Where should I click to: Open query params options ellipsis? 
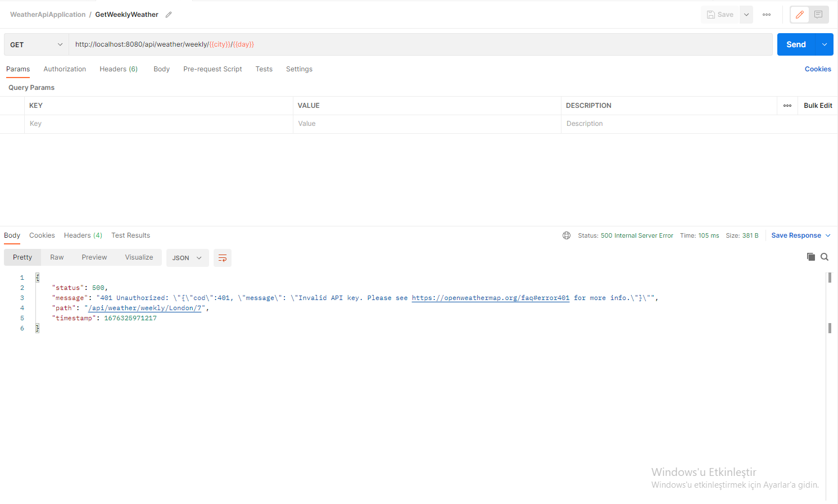[787, 105]
